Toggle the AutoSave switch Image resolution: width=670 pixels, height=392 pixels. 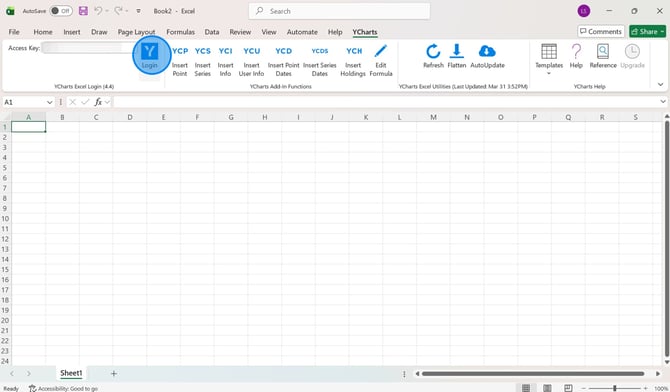(61, 11)
